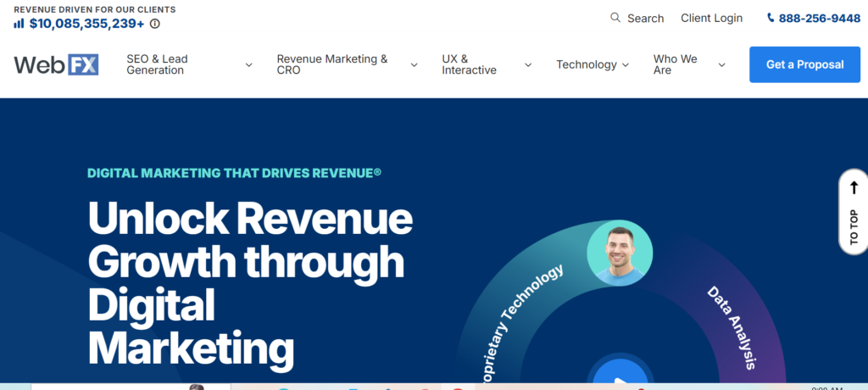
Task: Click the Search text link
Action: [645, 19]
